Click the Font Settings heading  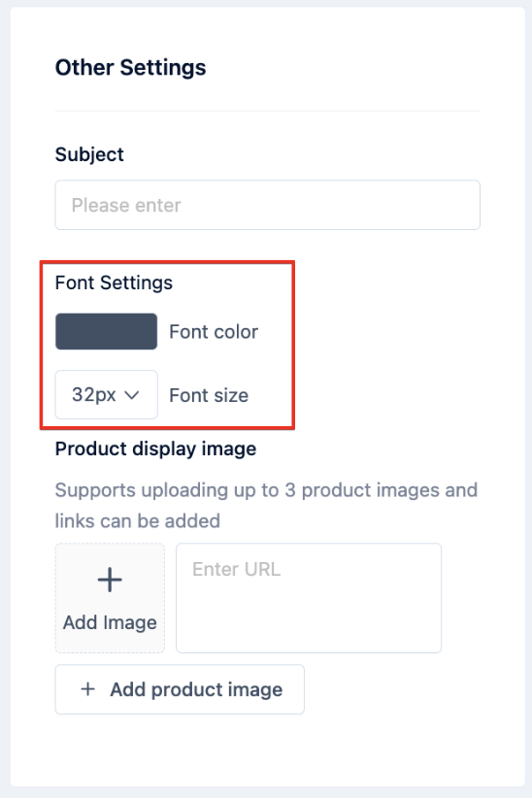coord(114,283)
